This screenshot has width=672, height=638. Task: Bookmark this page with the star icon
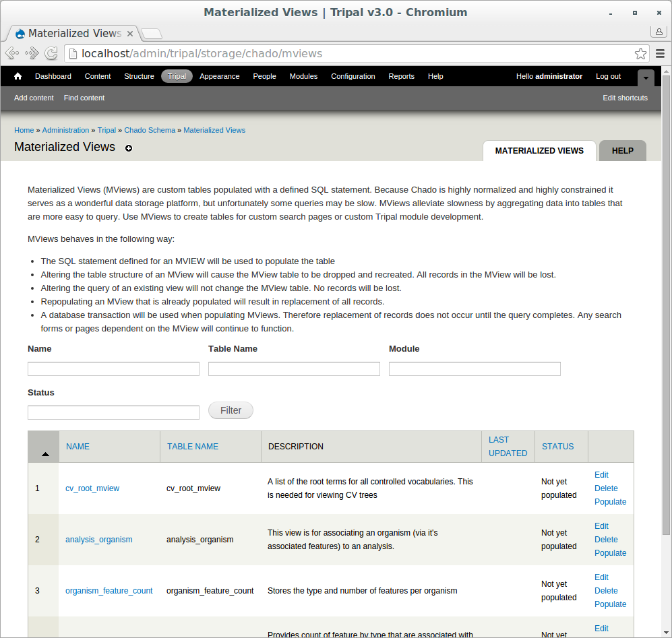[x=640, y=53]
